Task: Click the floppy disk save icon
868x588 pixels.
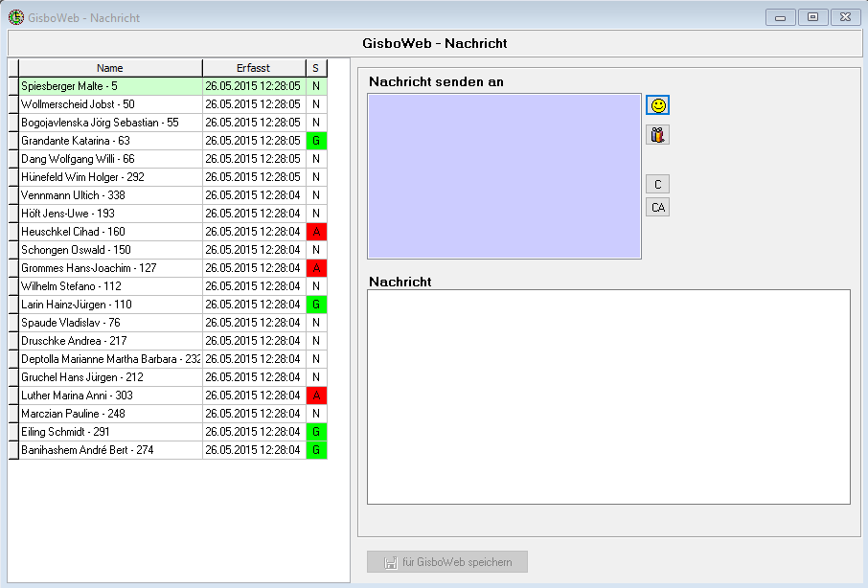Action: click(391, 562)
